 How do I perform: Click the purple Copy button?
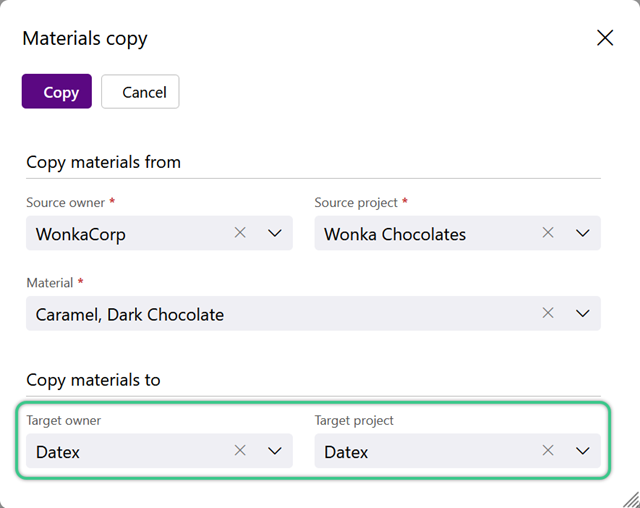[57, 91]
